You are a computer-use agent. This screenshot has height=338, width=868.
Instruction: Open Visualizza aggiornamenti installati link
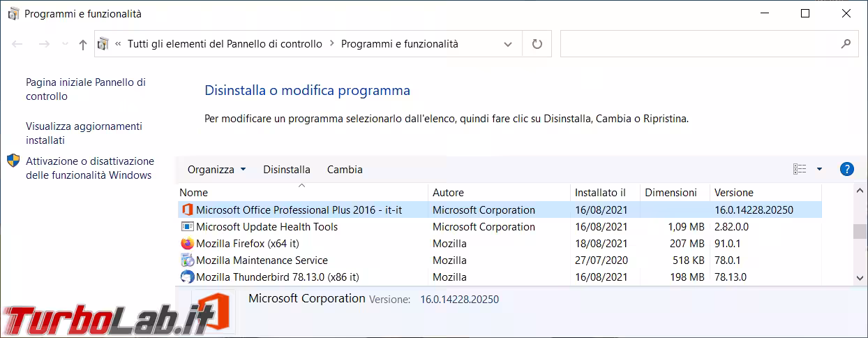click(x=84, y=133)
